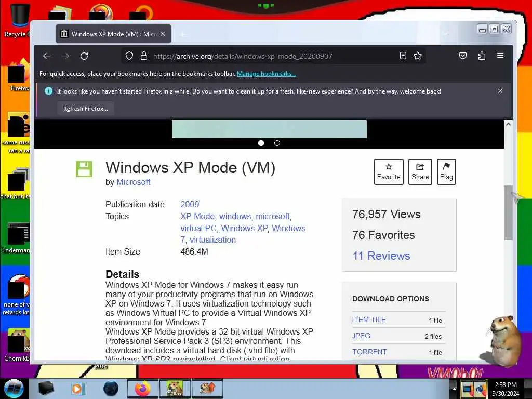Show hidden system tray icons
532x399 pixels.
pyautogui.click(x=454, y=389)
